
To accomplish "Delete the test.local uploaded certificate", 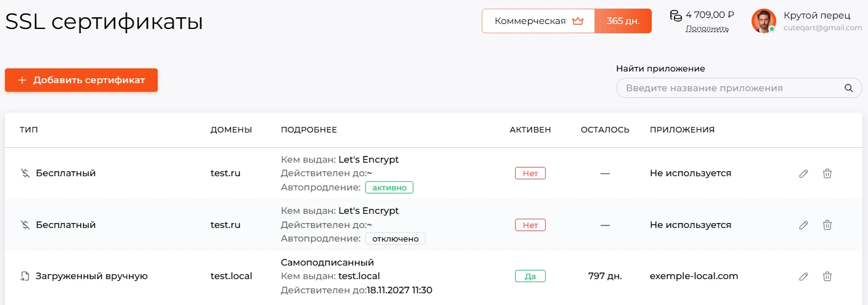I will pos(827,277).
